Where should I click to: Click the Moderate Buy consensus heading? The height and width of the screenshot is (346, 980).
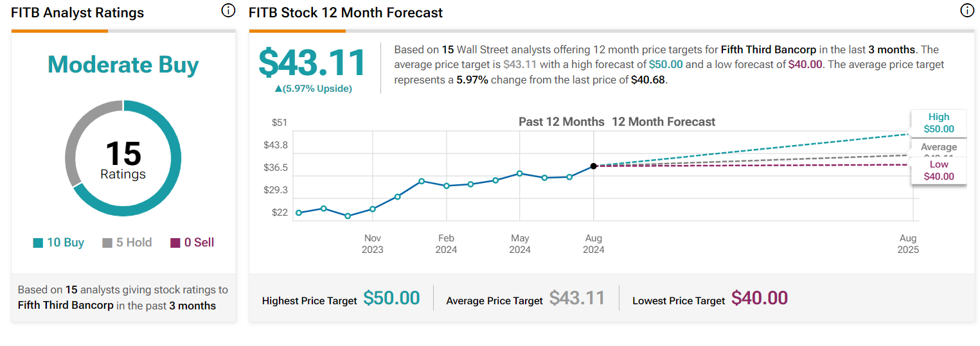(123, 65)
